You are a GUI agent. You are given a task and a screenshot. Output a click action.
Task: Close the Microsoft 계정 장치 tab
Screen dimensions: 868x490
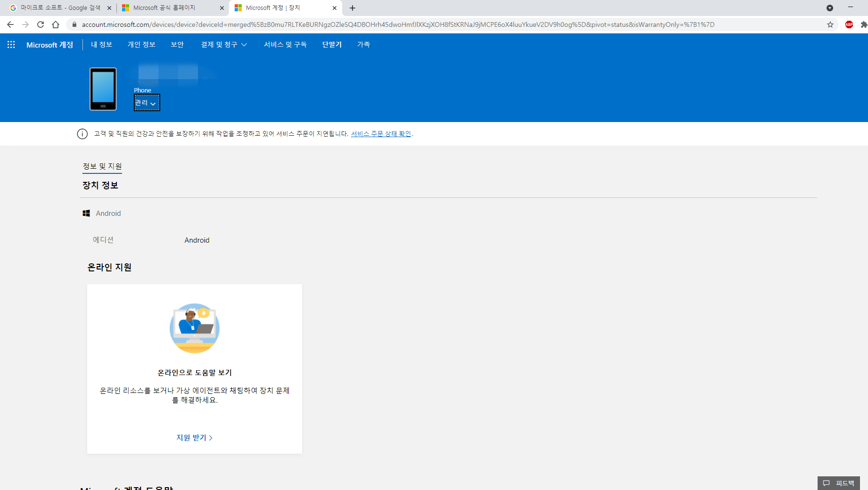(x=335, y=8)
